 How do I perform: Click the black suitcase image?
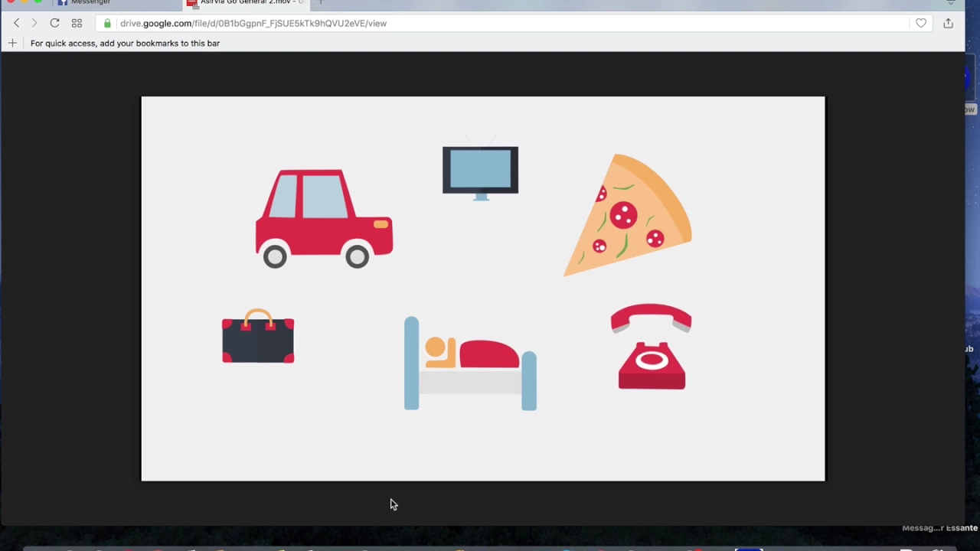click(x=258, y=336)
